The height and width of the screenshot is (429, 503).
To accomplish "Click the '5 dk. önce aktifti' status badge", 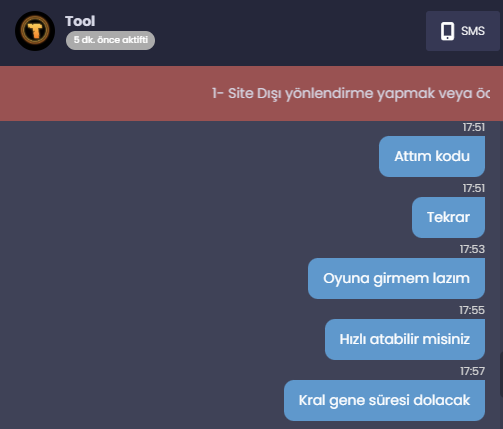I will tap(110, 40).
